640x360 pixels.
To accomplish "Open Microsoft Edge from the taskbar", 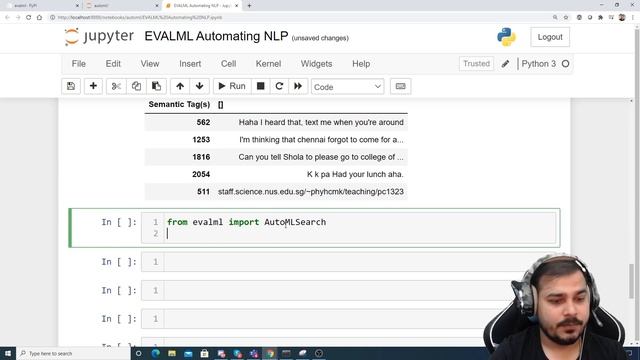I will (156, 353).
